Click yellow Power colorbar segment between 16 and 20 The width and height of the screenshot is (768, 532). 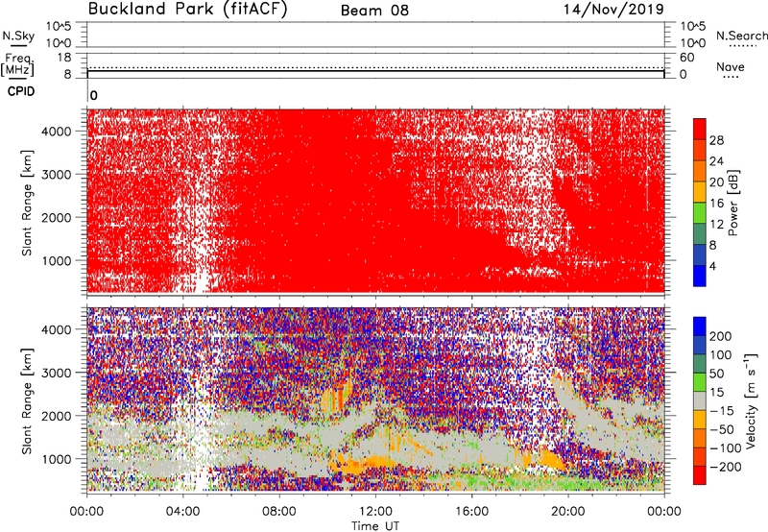point(700,192)
